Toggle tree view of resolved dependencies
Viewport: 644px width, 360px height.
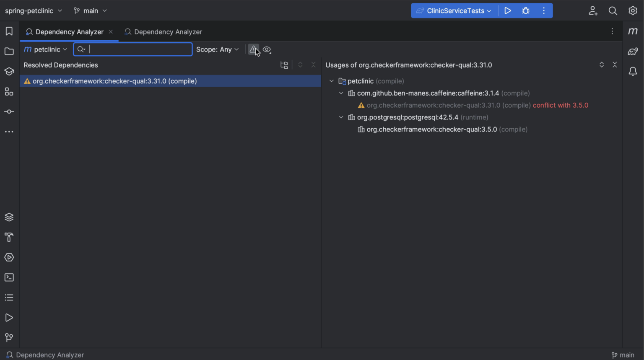tap(284, 65)
